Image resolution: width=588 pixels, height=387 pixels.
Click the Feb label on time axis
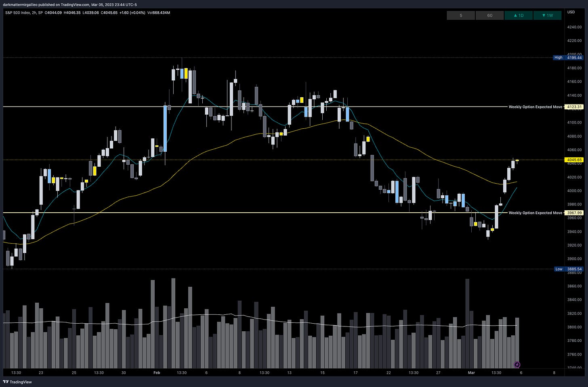pyautogui.click(x=157, y=373)
